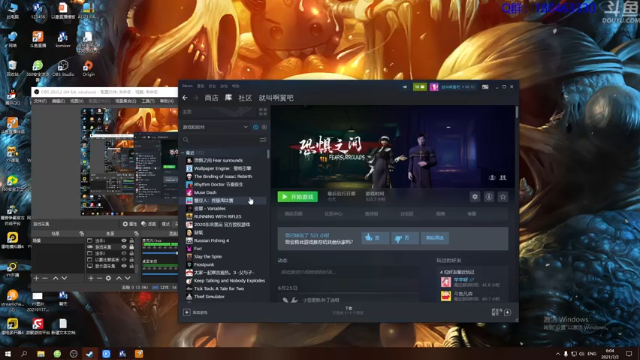640x360 pixels.
Task: Add an OBS scene with plus icon
Action: (36, 278)
